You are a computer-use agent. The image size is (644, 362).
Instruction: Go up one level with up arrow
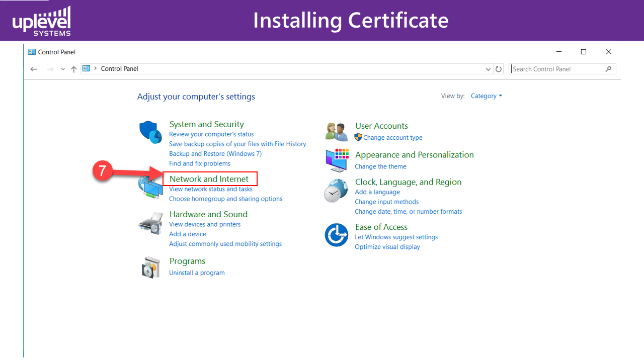[74, 69]
